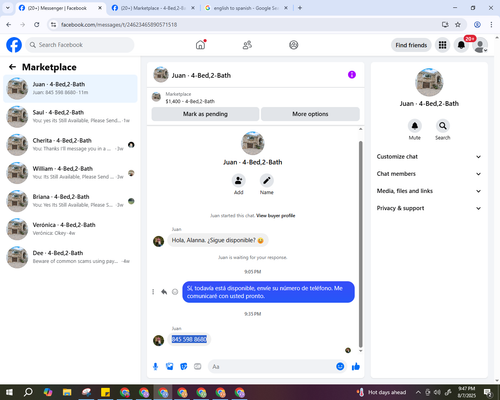Open the tab search dropdown in Chrome
Screen dimensions: 500x400
[8, 8]
